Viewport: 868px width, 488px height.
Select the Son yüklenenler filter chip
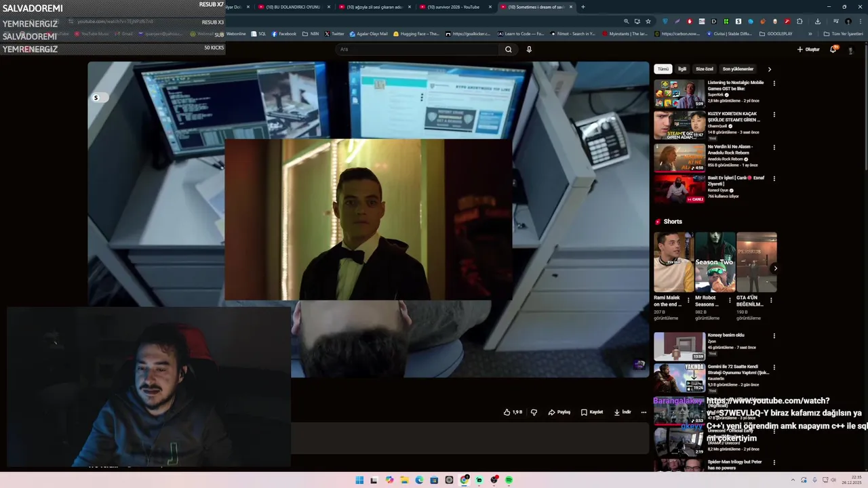click(738, 69)
